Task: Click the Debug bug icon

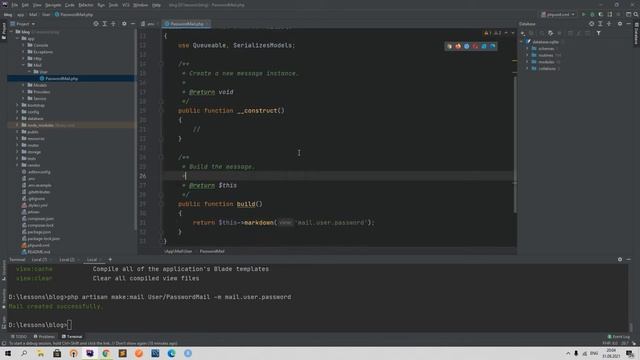Action: click(592, 14)
